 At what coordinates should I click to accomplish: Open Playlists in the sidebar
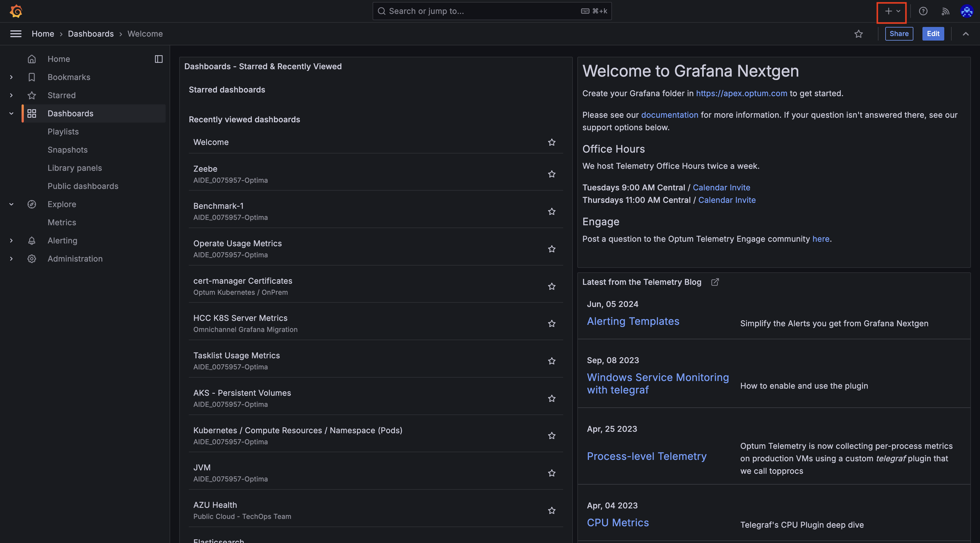coord(63,132)
